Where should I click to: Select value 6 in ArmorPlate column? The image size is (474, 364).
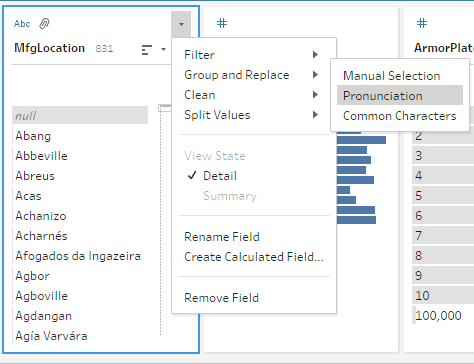pyautogui.click(x=443, y=216)
